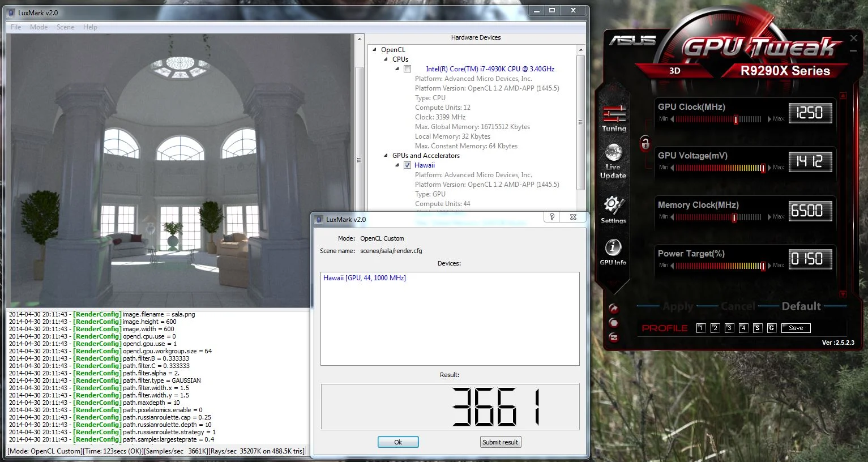The width and height of the screenshot is (868, 462).
Task: Click Ok in the LuxMark result dialog
Action: point(398,442)
